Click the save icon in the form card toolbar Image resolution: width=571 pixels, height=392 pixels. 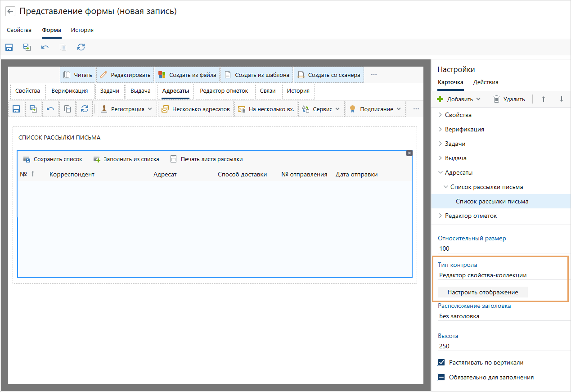click(16, 109)
